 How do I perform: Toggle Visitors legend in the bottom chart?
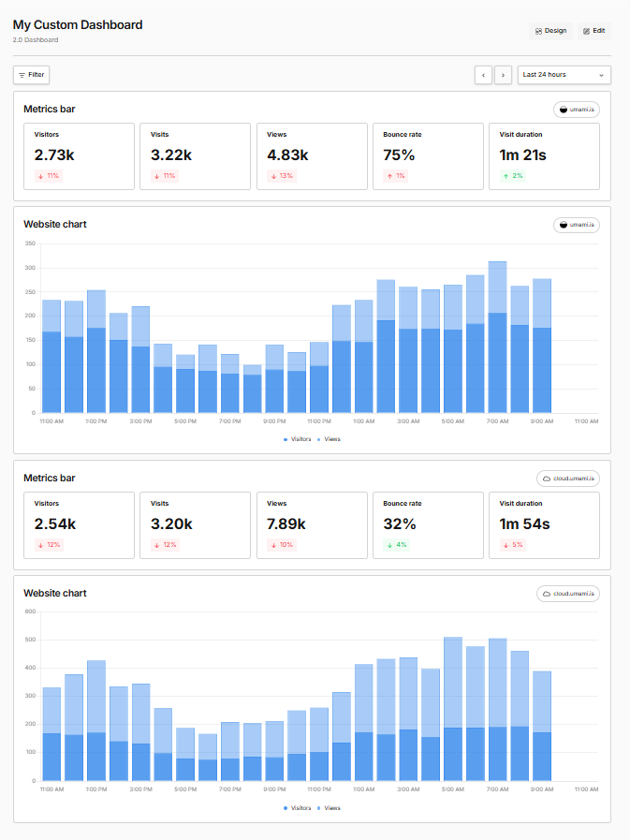click(x=300, y=808)
